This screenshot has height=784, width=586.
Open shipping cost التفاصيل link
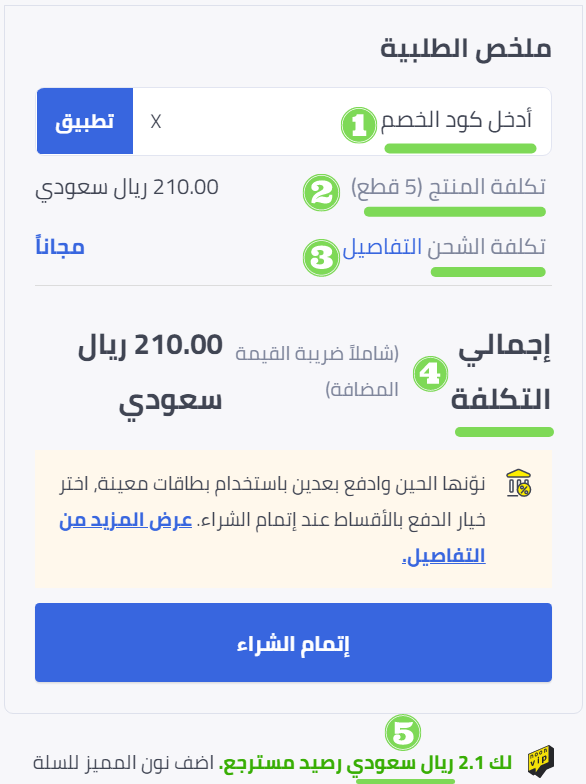[x=382, y=247]
